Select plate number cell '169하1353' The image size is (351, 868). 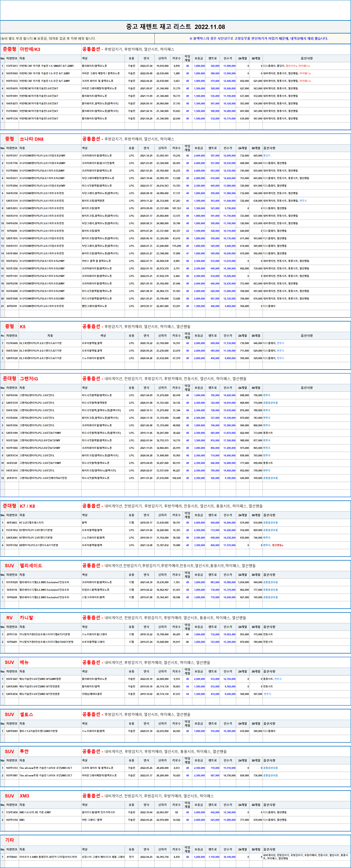click(12, 768)
